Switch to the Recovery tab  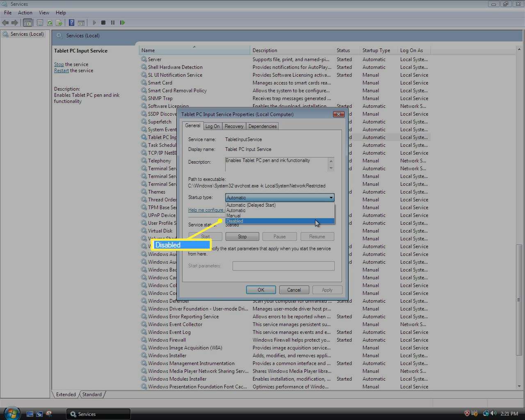pos(234,126)
